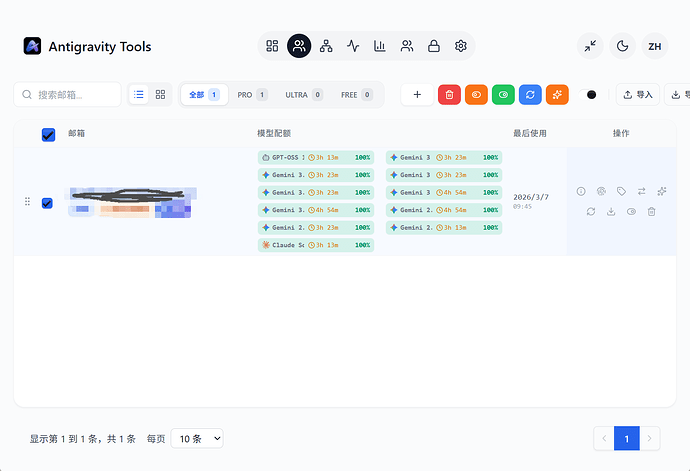
Task: Click the export download button beside 导入
Action: pyautogui.click(x=677, y=95)
